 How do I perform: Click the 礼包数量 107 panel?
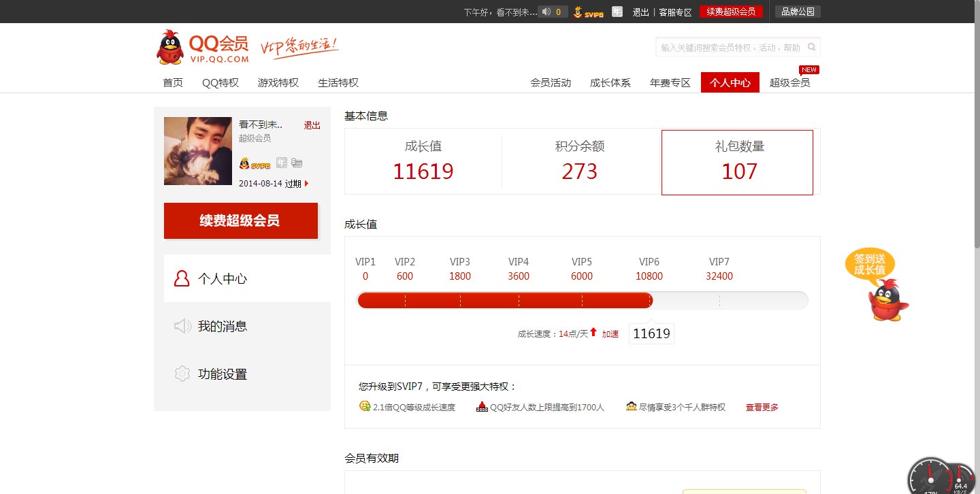[x=737, y=162]
